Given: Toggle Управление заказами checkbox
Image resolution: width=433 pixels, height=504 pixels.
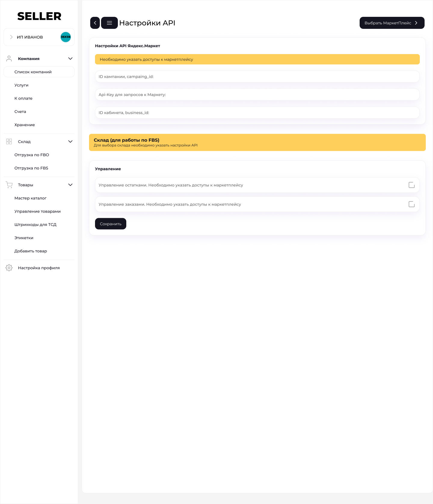Looking at the screenshot, I should [412, 204].
